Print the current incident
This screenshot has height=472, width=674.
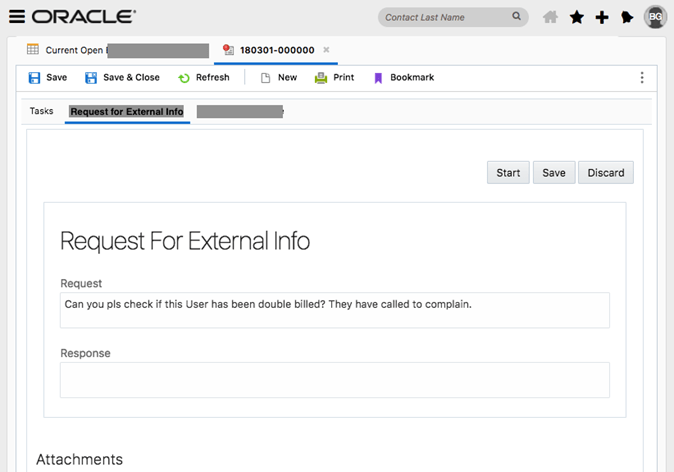click(x=334, y=78)
